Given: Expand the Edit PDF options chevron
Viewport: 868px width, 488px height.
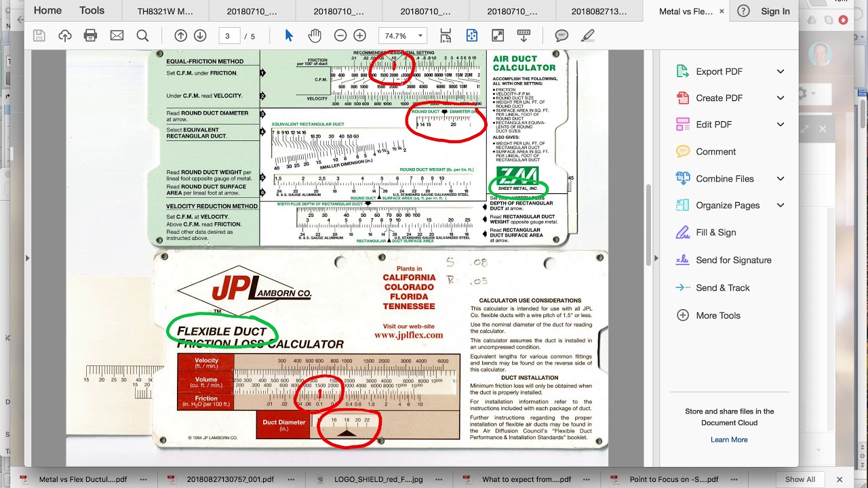Looking at the screenshot, I should [x=781, y=124].
